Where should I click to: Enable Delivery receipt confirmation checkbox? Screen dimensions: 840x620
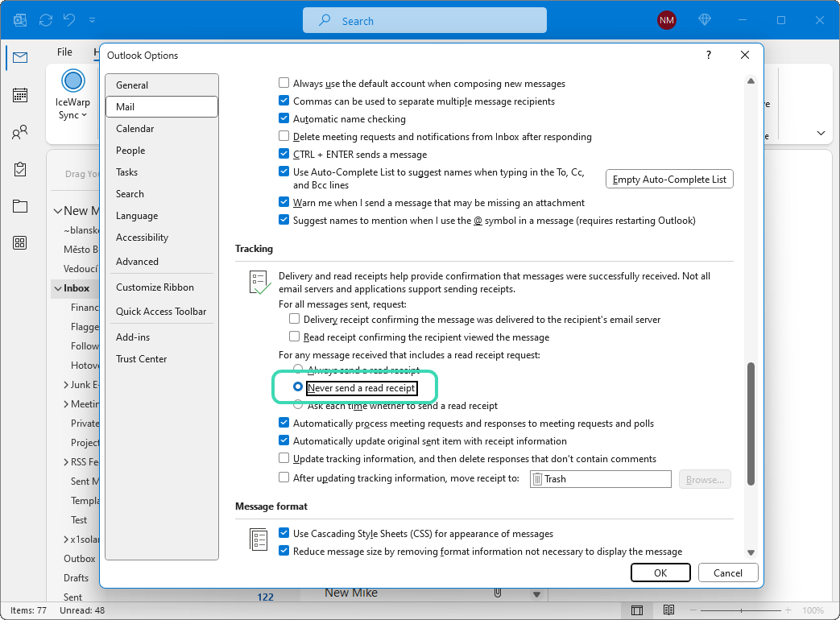click(294, 320)
